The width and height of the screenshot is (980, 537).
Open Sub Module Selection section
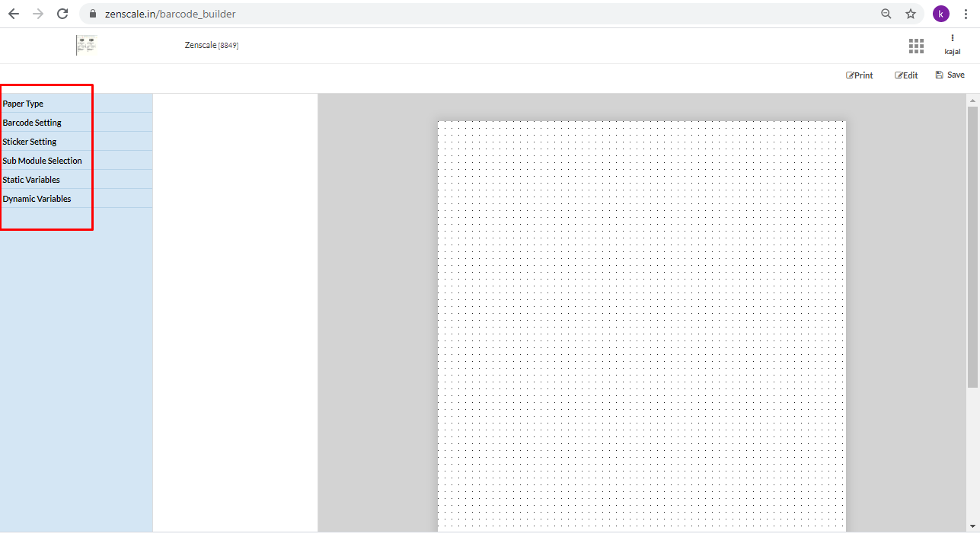(x=76, y=161)
